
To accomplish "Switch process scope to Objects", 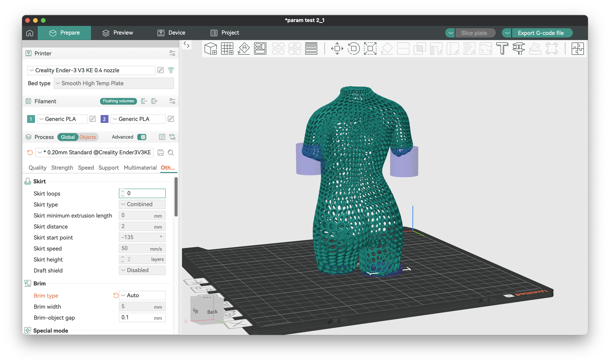I will click(x=88, y=137).
